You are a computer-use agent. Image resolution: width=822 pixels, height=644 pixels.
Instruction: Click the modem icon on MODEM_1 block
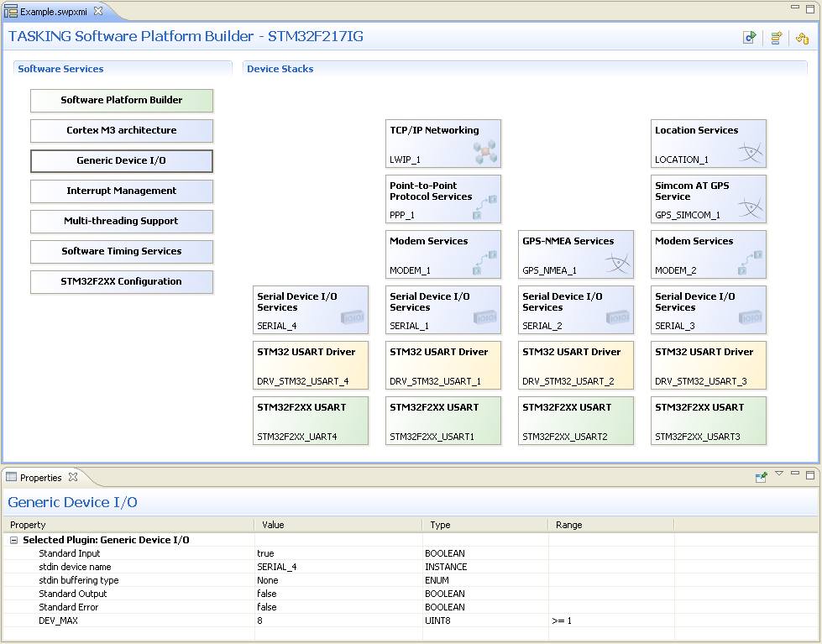[x=484, y=262]
